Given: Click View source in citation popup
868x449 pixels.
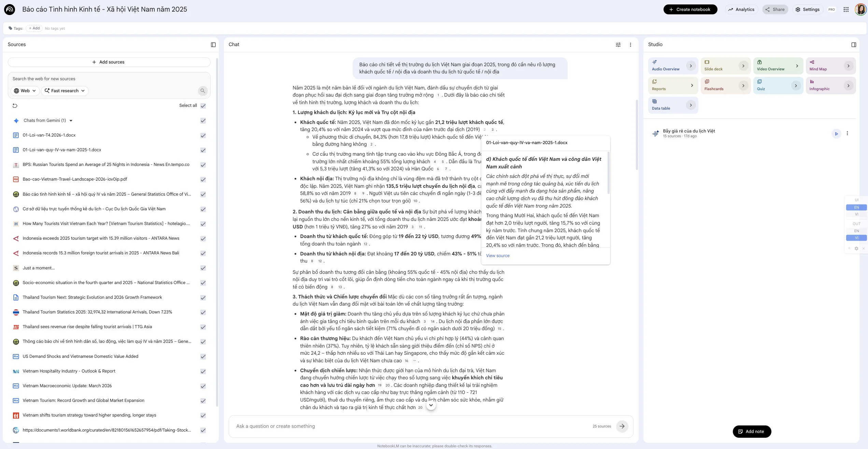Looking at the screenshot, I should pos(497,256).
